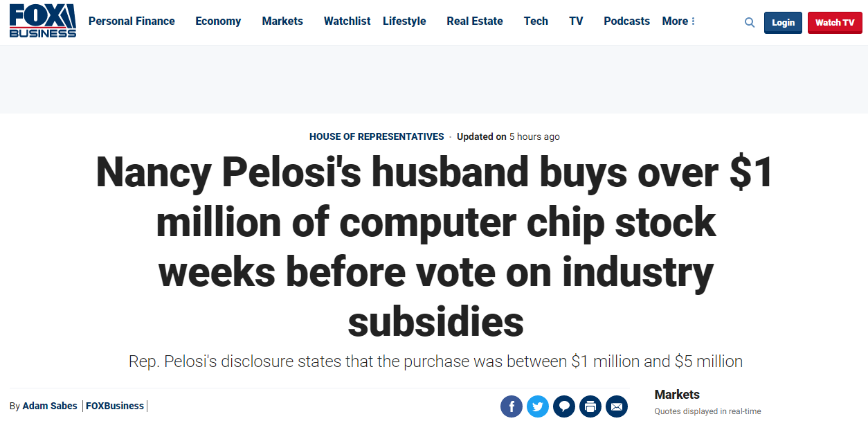Click the Watch TV button
The height and width of the screenshot is (421, 868).
point(834,23)
